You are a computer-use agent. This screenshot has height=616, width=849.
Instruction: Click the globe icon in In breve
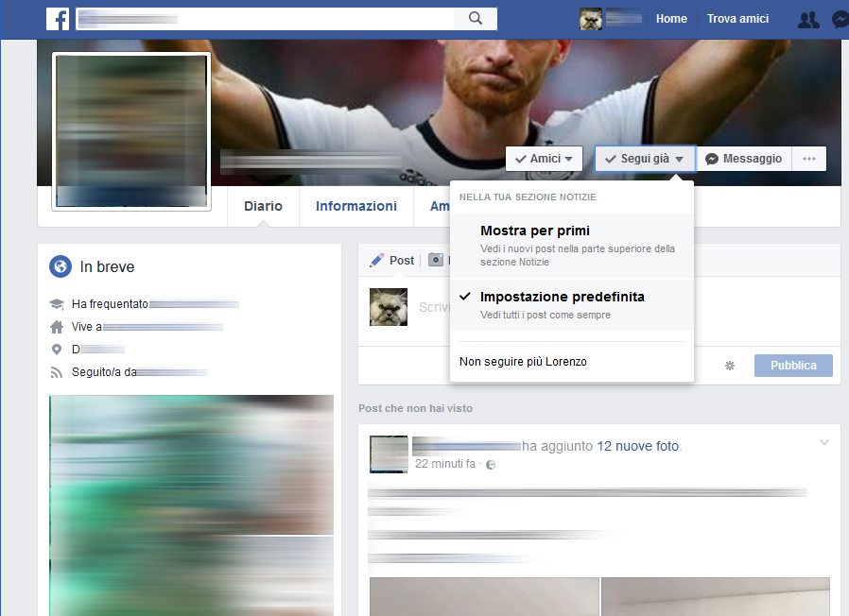coord(61,267)
